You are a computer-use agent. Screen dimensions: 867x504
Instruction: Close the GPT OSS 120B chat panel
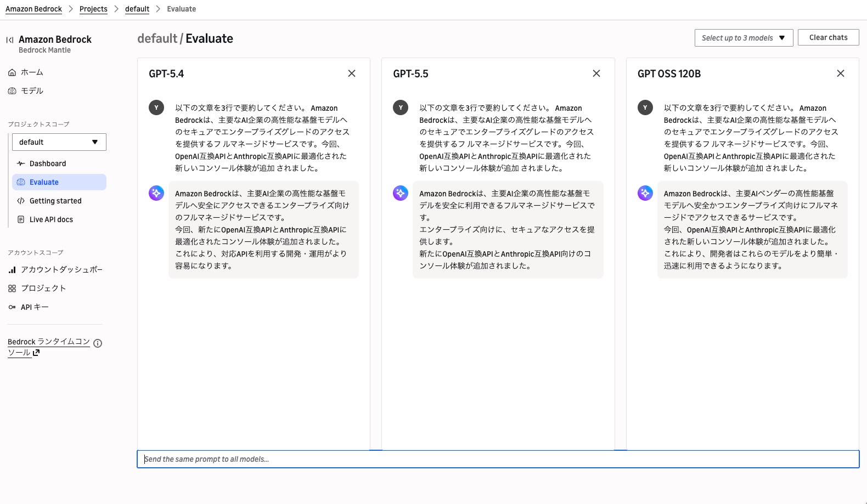coord(841,73)
